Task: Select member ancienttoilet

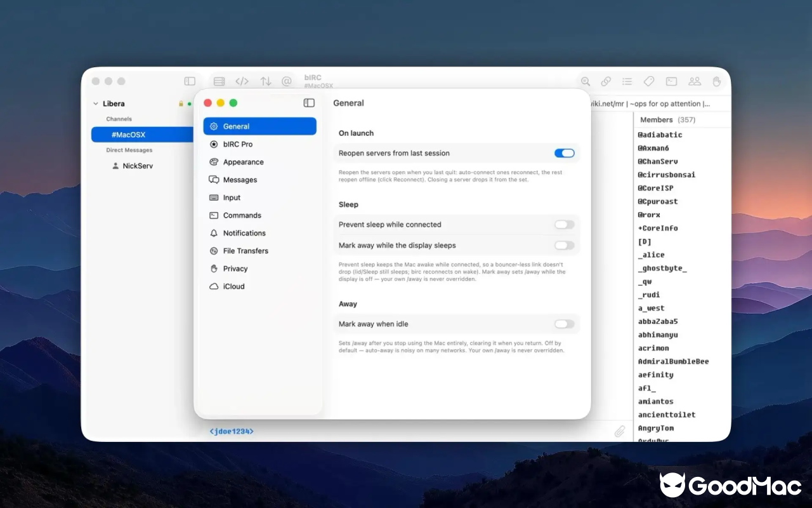Action: tap(667, 415)
